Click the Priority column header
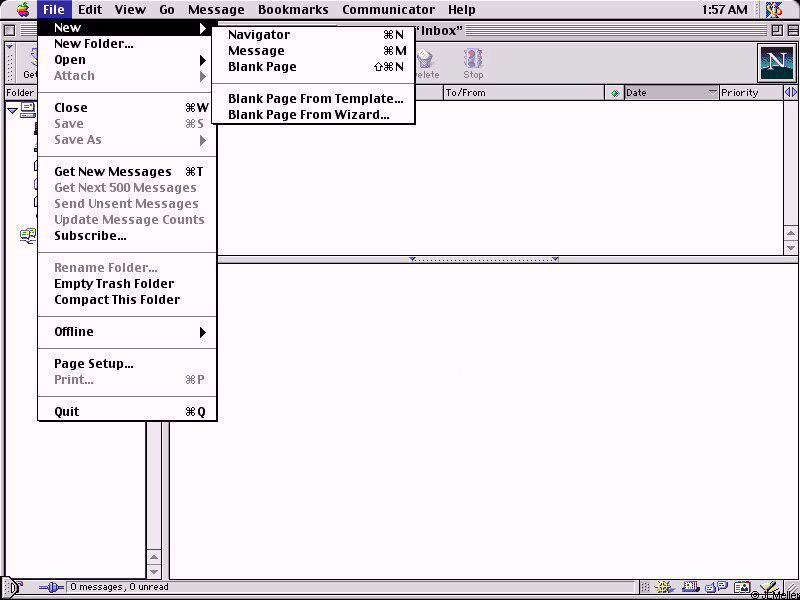Screen dimensions: 800x600 coord(750,93)
